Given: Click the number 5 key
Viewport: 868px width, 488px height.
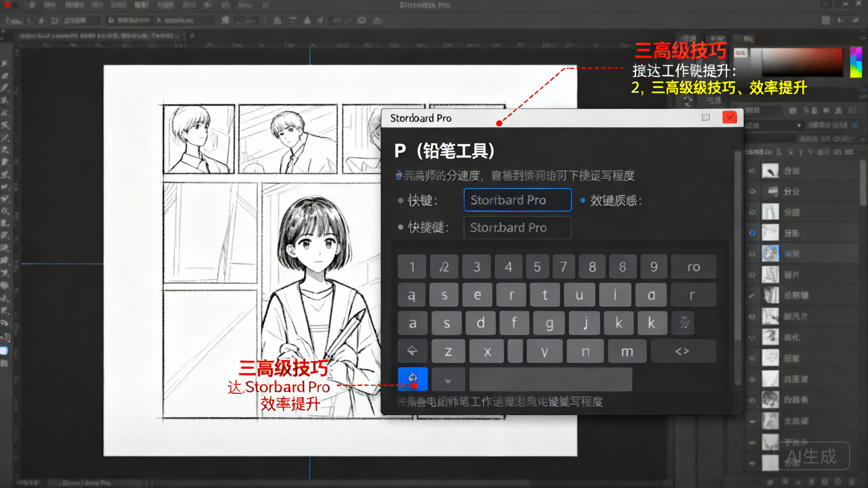Looking at the screenshot, I should [537, 267].
